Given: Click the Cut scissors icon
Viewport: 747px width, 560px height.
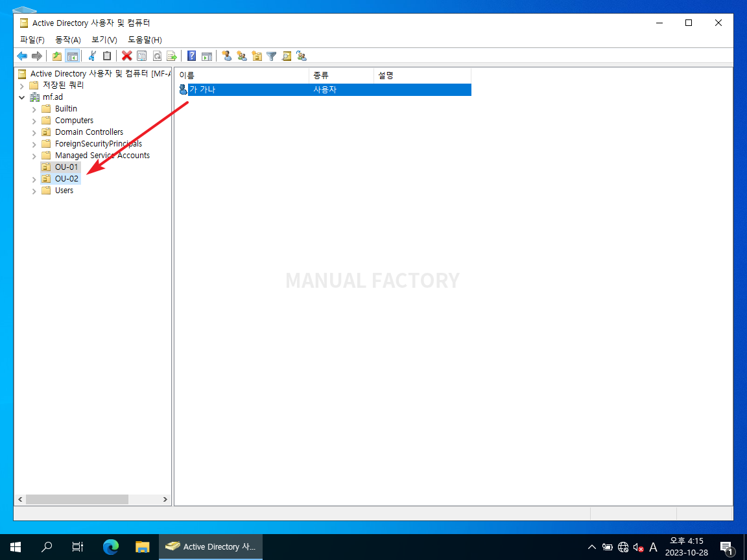Looking at the screenshot, I should point(93,56).
